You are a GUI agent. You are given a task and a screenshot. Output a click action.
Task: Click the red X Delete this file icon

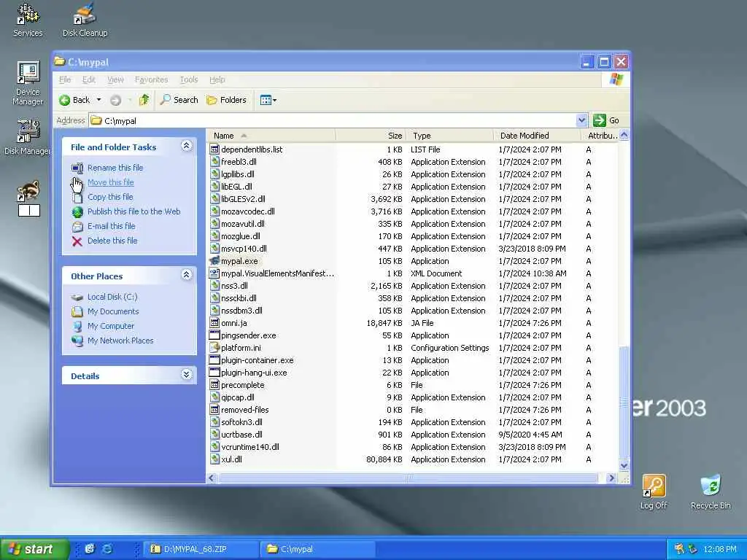pos(77,241)
